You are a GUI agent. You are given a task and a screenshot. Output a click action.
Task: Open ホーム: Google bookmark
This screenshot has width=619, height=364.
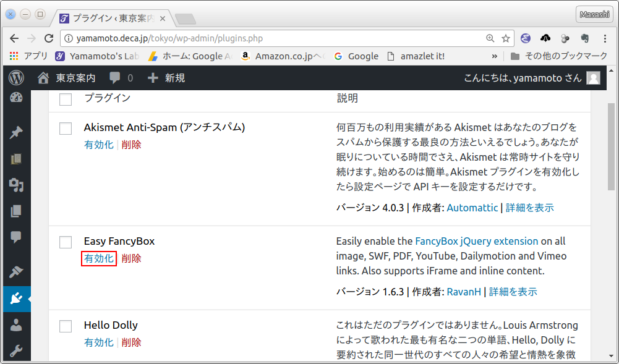click(190, 56)
